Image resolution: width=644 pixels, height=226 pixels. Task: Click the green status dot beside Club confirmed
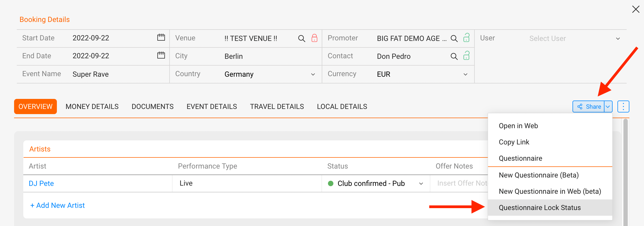click(330, 183)
